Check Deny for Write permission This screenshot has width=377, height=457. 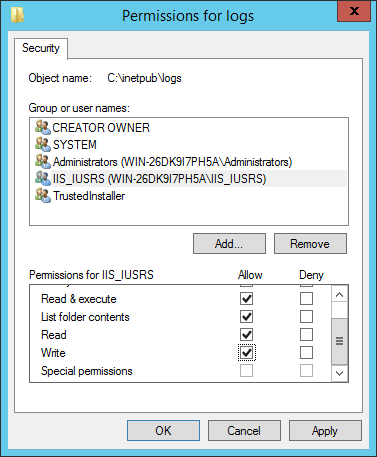point(306,353)
